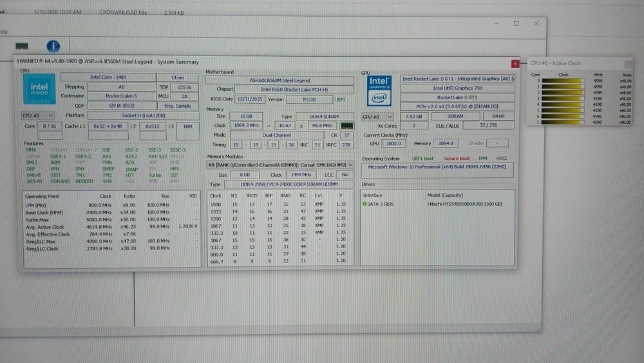Open the CPU #0 selector dropdown
This screenshot has width=644, height=363.
[x=38, y=115]
